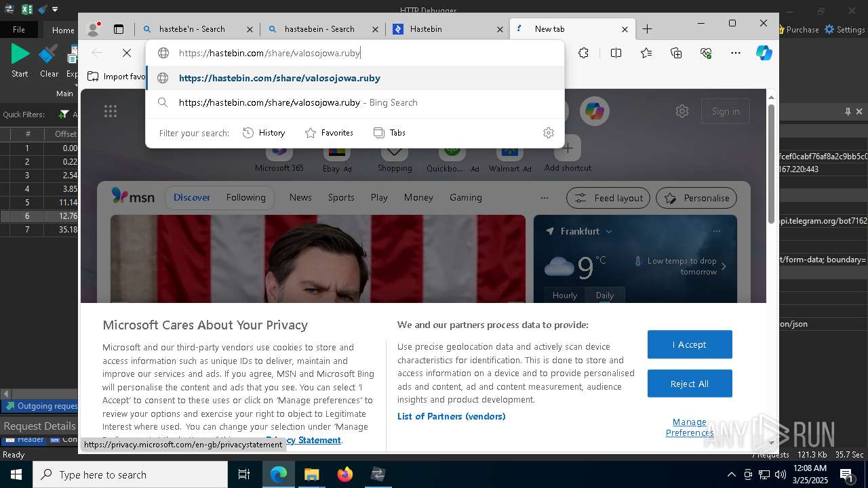Image resolution: width=868 pixels, height=488 pixels.
Task: Open Copilot sidebar icon
Action: click(x=764, y=53)
